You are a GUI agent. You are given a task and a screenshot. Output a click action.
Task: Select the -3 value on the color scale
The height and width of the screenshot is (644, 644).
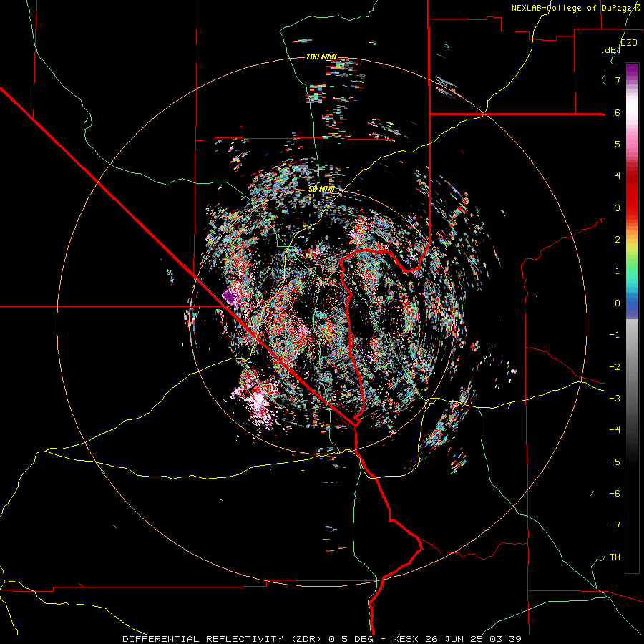point(615,399)
